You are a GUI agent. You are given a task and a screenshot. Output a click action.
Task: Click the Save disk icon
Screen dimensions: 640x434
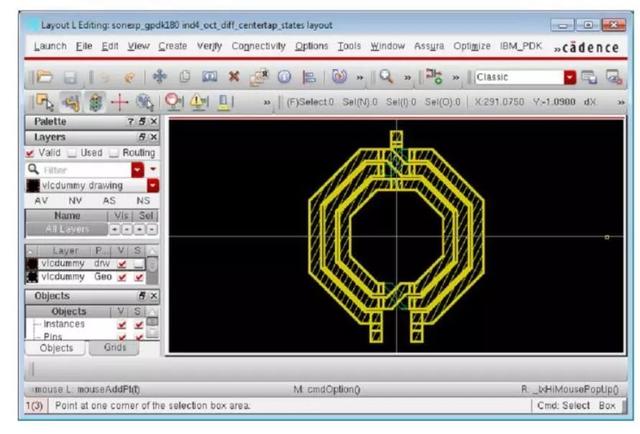click(70, 77)
